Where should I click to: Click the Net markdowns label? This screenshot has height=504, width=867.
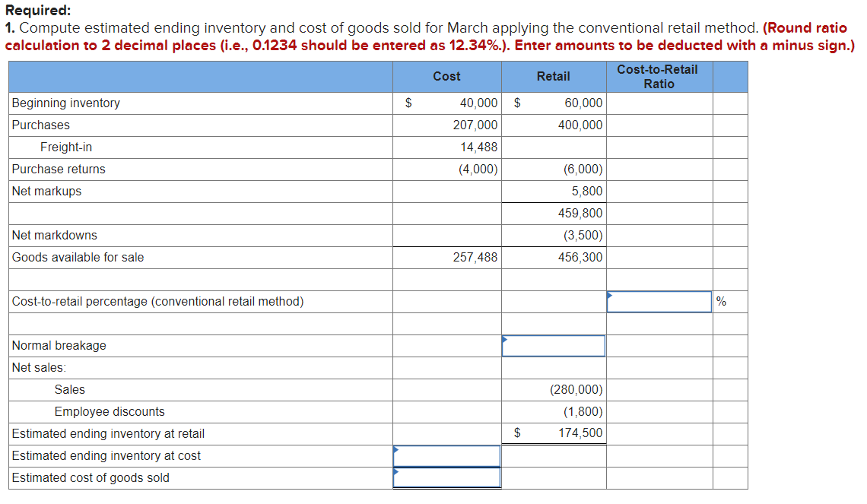click(x=54, y=236)
